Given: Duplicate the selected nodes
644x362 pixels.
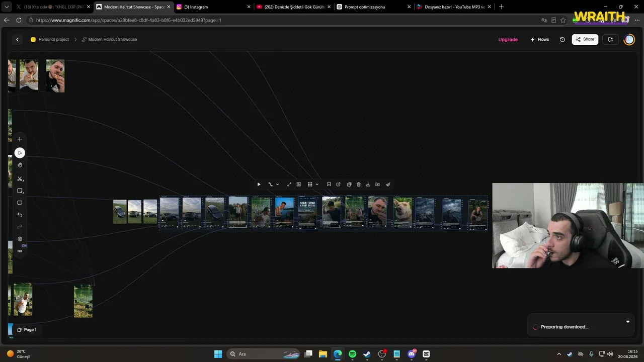Looking at the screenshot, I should [x=349, y=185].
